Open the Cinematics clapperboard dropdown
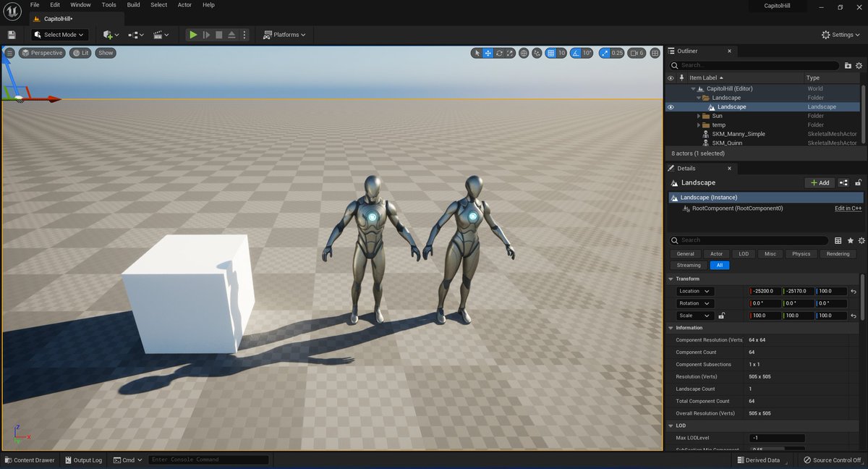The image size is (868, 469). 161,35
